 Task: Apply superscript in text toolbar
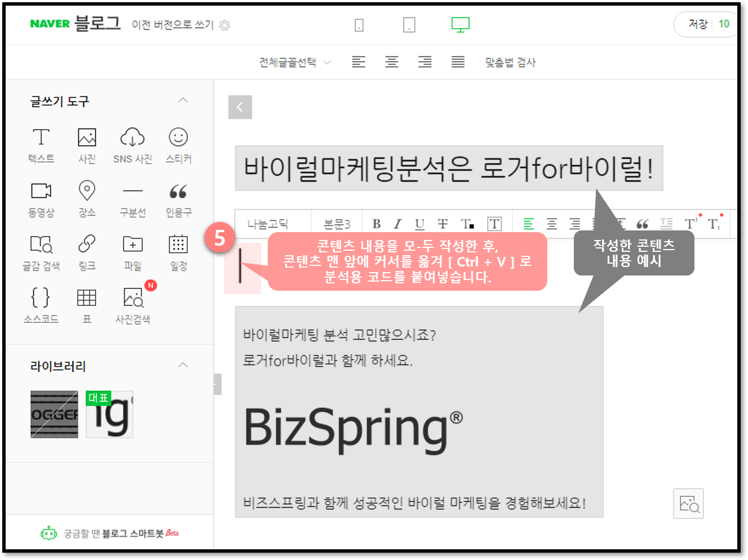692,223
